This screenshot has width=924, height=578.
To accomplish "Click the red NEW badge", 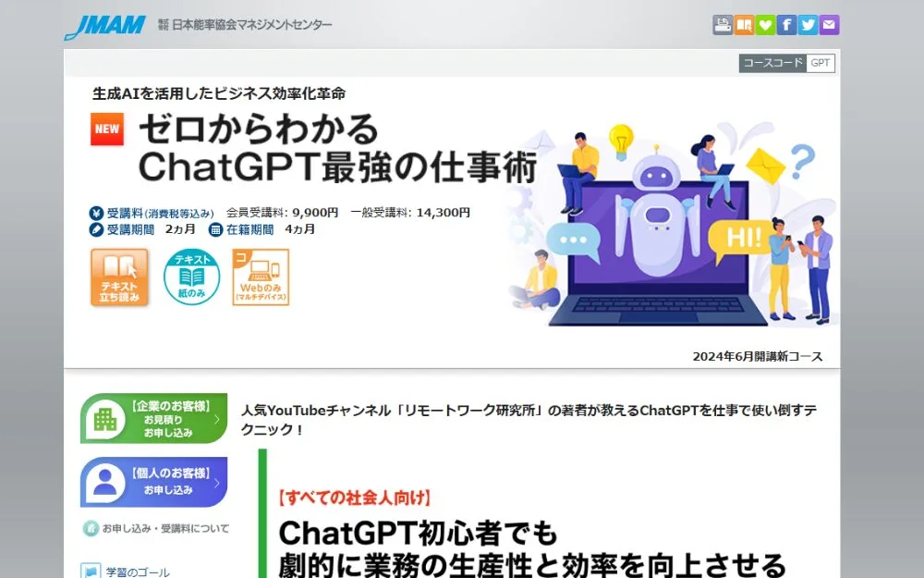I will tap(106, 129).
